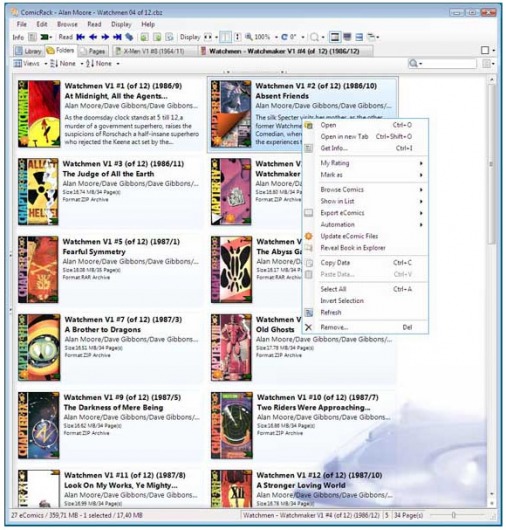The width and height of the screenshot is (506, 530).
Task: Choose Update eComic Files in context menu
Action: (x=366, y=236)
